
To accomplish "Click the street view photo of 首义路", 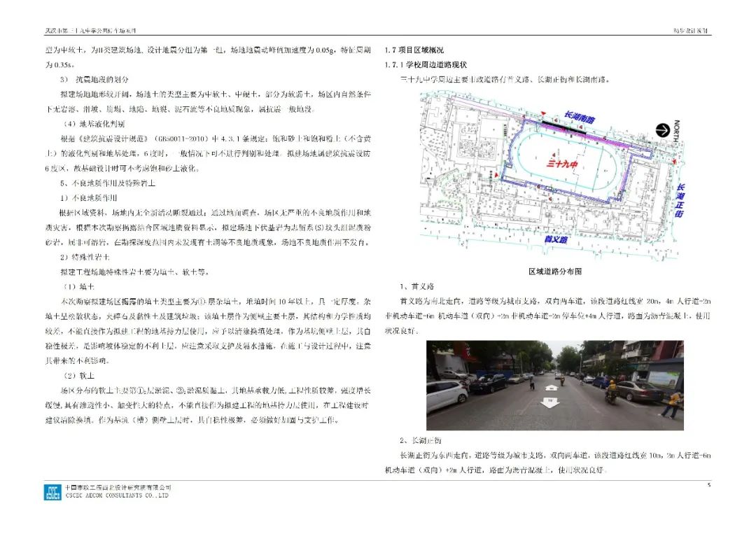I will point(555,386).
